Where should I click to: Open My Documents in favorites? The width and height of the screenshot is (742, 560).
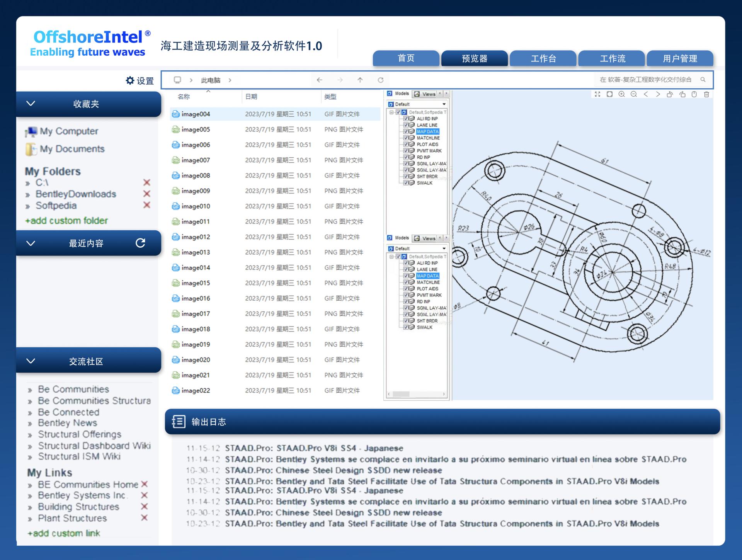(x=65, y=149)
